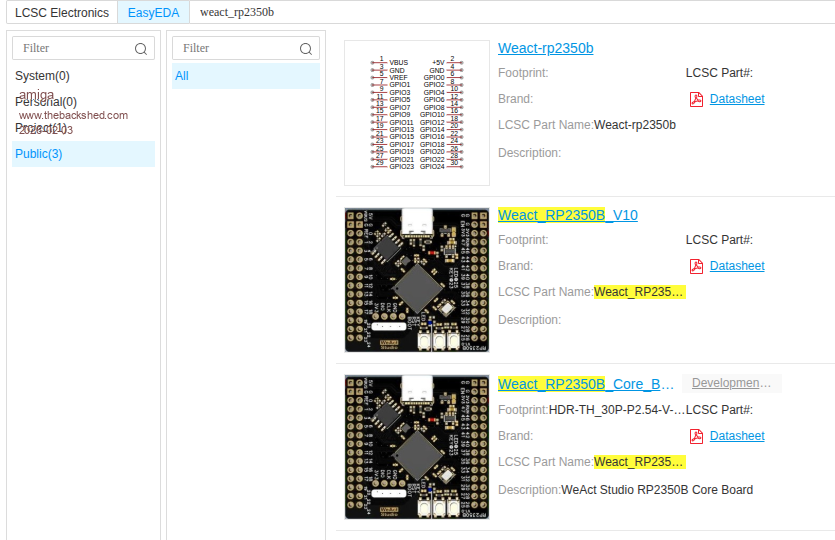This screenshot has width=835, height=540.
Task: Click the PDF icon for Weact_RP2350B_V10
Action: 696,266
